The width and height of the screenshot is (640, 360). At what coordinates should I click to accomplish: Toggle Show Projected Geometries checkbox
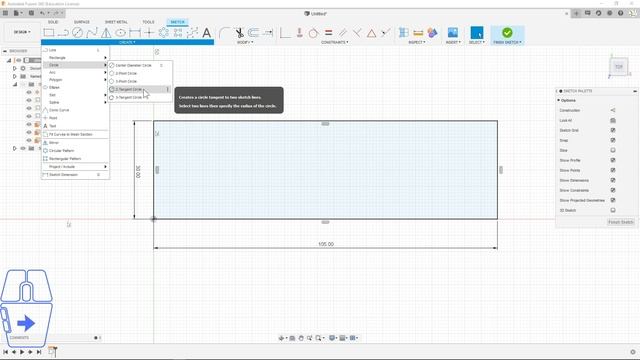pos(613,200)
